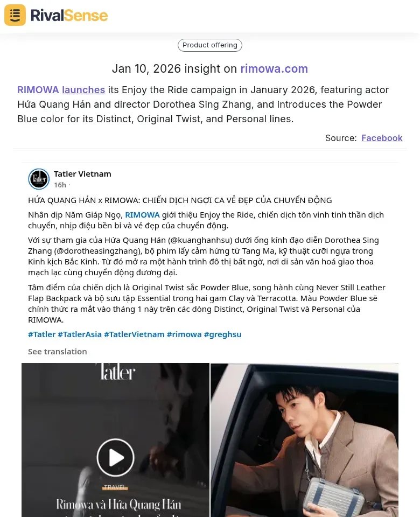420x517 pixels.
Task: Open the photo of man in car
Action: [304, 440]
